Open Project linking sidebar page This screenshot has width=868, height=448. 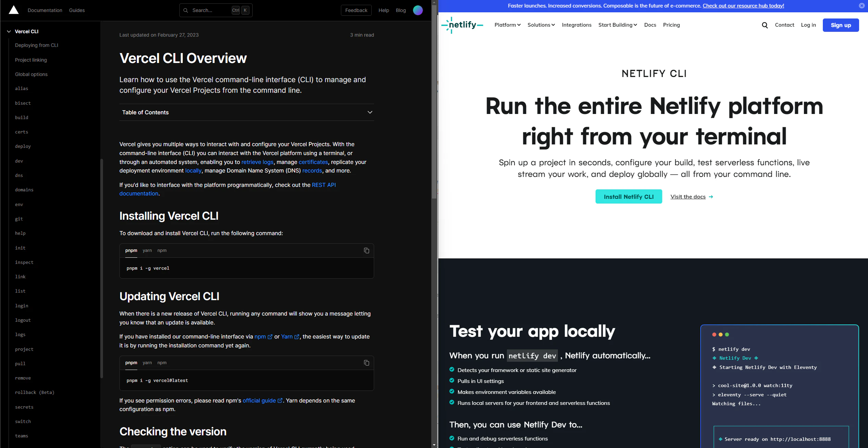(31, 60)
